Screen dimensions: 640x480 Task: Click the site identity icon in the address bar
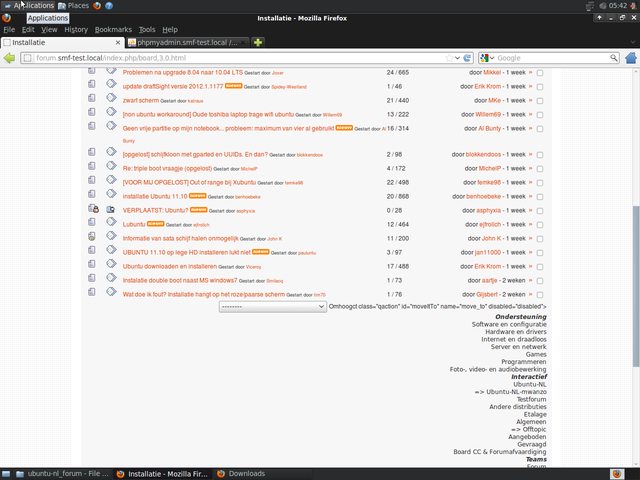click(27, 58)
